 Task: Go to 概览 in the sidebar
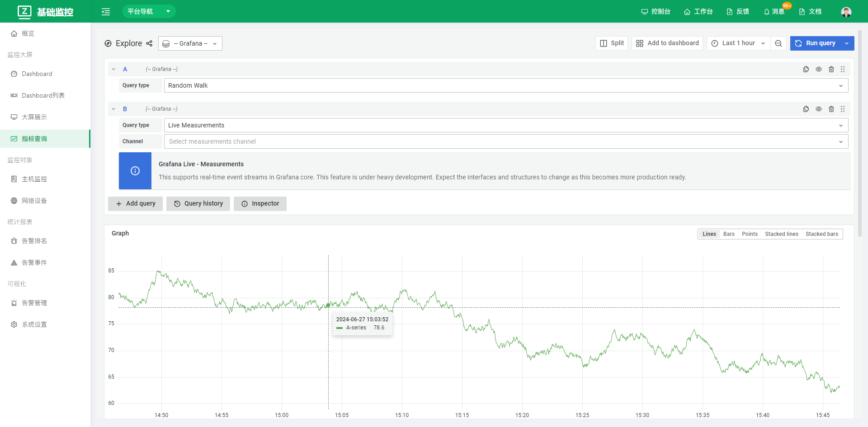tap(45, 33)
